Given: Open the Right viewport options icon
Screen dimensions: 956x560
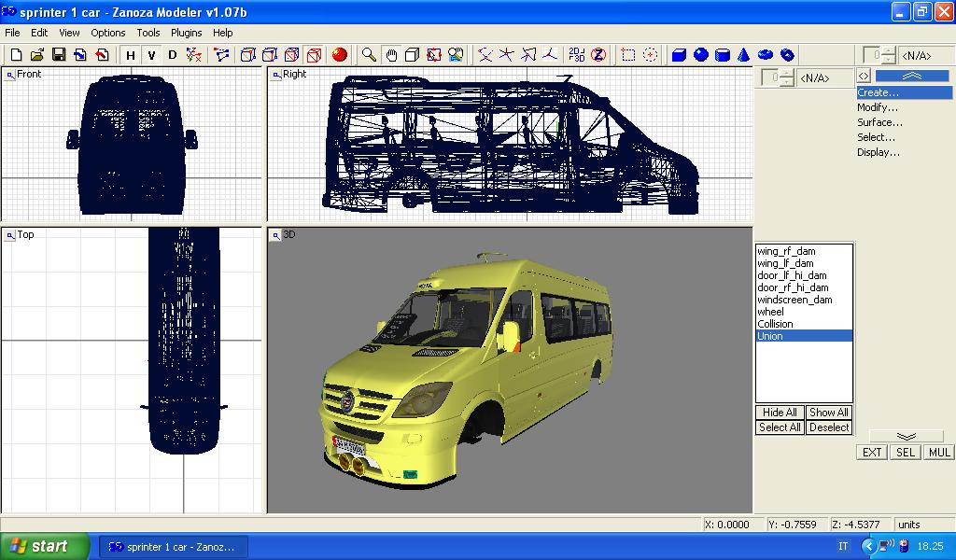Looking at the screenshot, I should [276, 75].
